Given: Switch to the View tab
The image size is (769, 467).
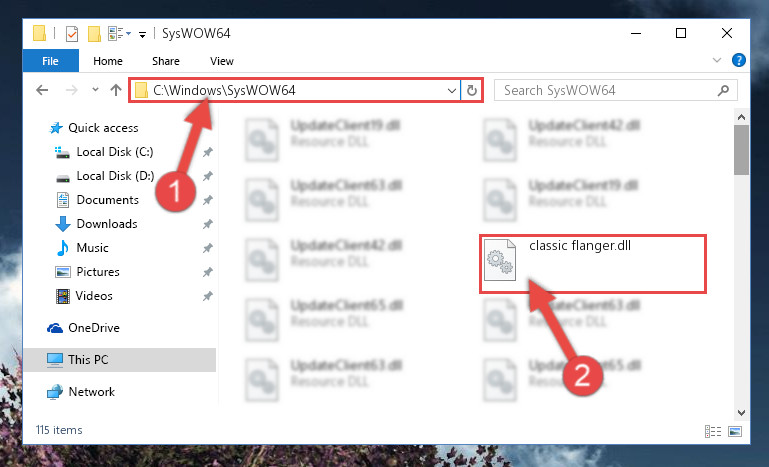Looking at the screenshot, I should click(x=222, y=61).
